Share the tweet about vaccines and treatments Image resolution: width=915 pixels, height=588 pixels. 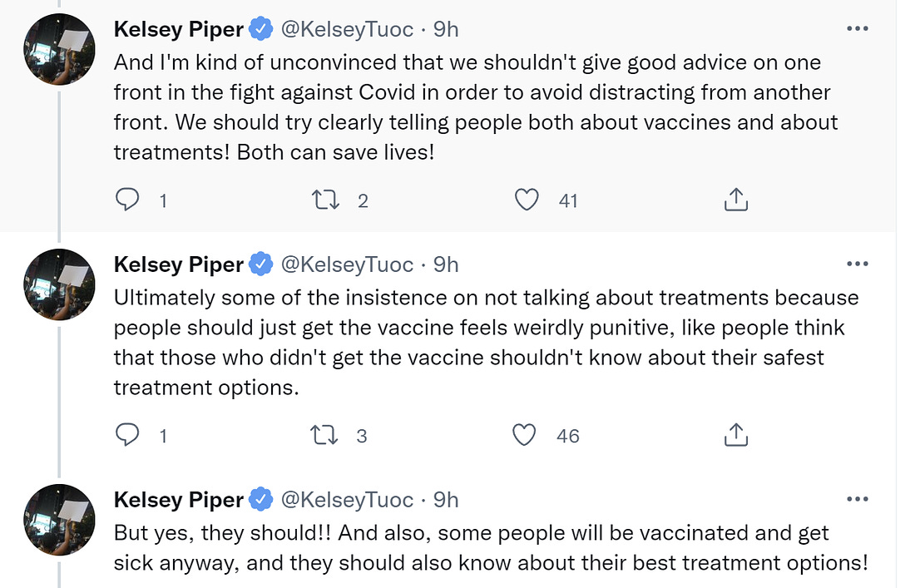pos(736,200)
